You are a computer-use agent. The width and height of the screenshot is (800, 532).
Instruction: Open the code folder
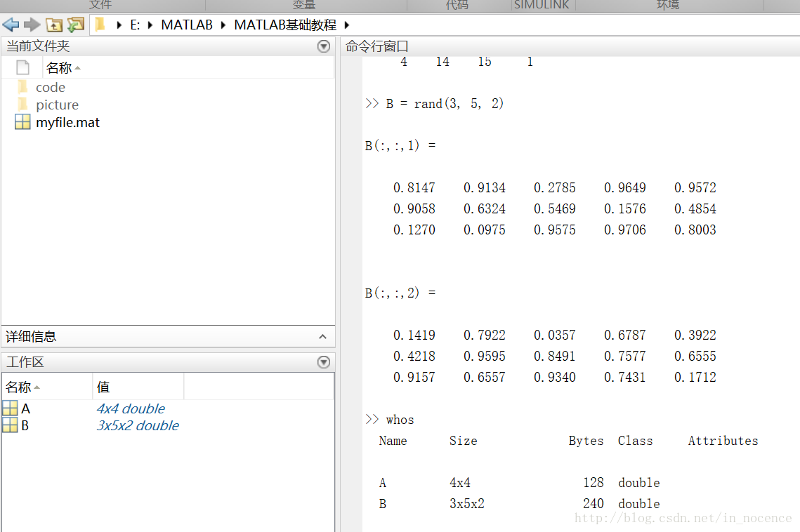[50, 87]
